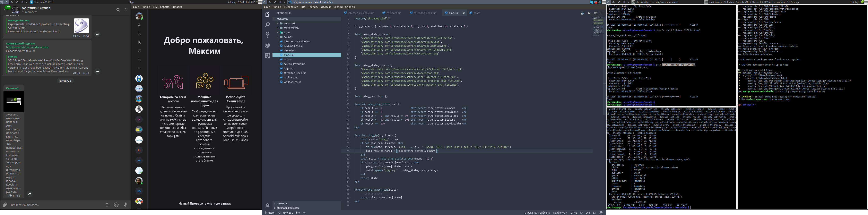
Task: Open Skype notifications bell icon
Action: (x=139, y=25)
